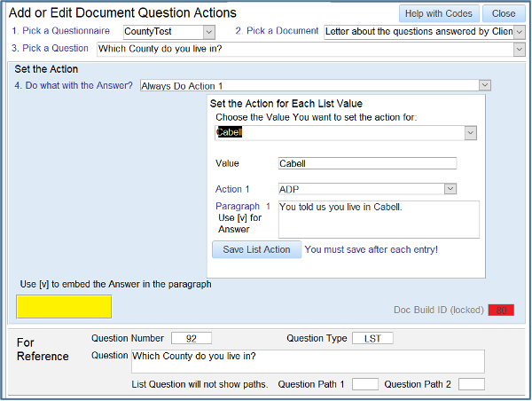Click 'You must save after each entry!' text

[371, 249]
